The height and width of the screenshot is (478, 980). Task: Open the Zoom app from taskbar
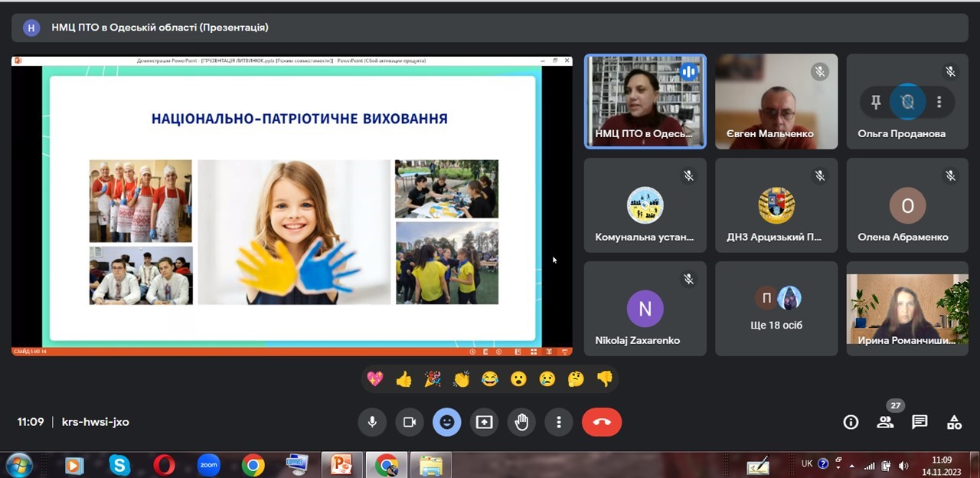(x=208, y=465)
